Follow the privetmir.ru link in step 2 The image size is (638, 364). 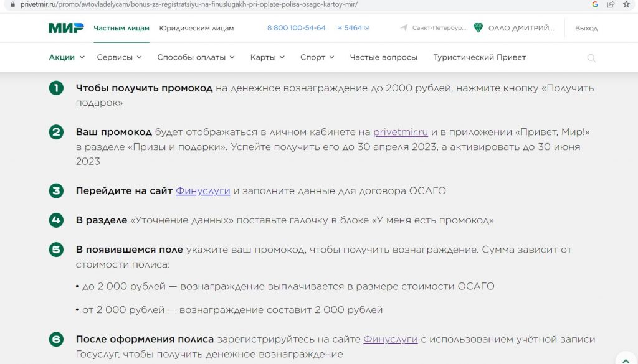click(x=401, y=132)
